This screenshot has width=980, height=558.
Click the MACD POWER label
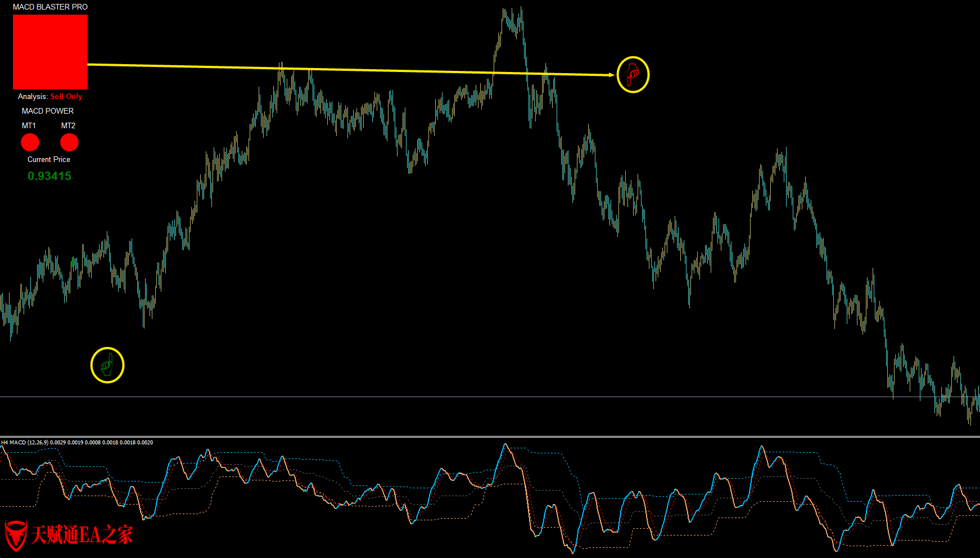pyautogui.click(x=48, y=111)
